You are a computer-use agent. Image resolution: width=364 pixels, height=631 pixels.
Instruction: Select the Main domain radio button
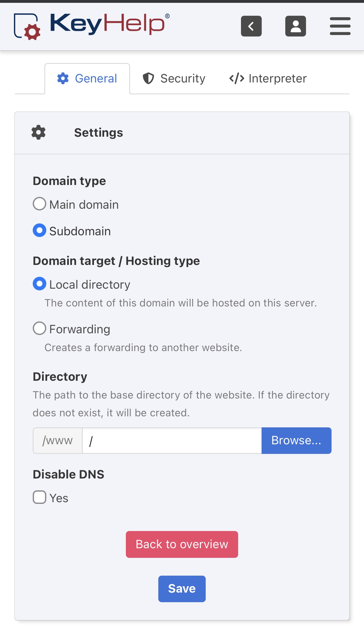point(40,204)
